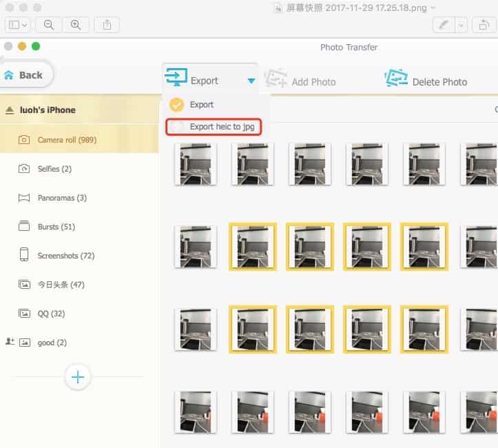Screen dimensions: 498x448
Task: Select first photo in second row
Action: pos(196,247)
